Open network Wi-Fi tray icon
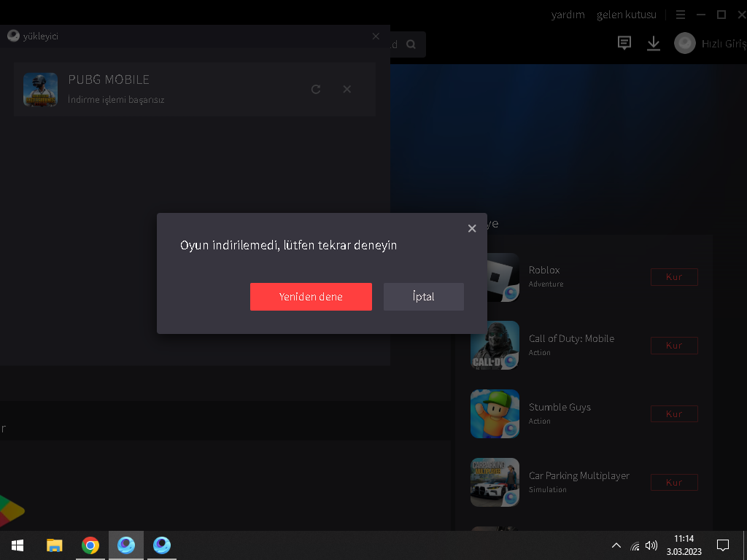The image size is (747, 560). click(x=635, y=546)
